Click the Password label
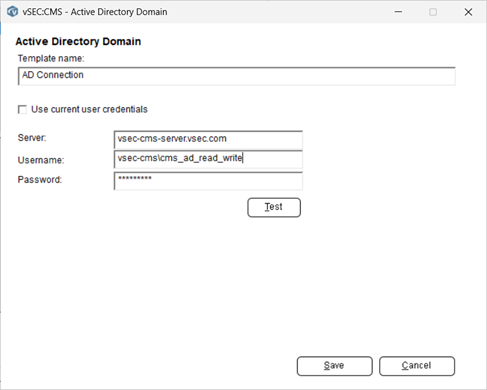Image resolution: width=487 pixels, height=390 pixels. coord(40,180)
